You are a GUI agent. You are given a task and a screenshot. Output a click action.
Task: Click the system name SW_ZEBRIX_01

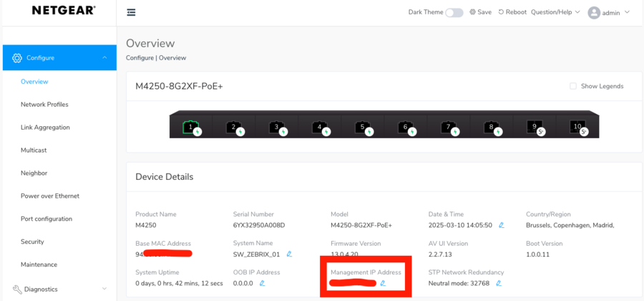click(256, 254)
